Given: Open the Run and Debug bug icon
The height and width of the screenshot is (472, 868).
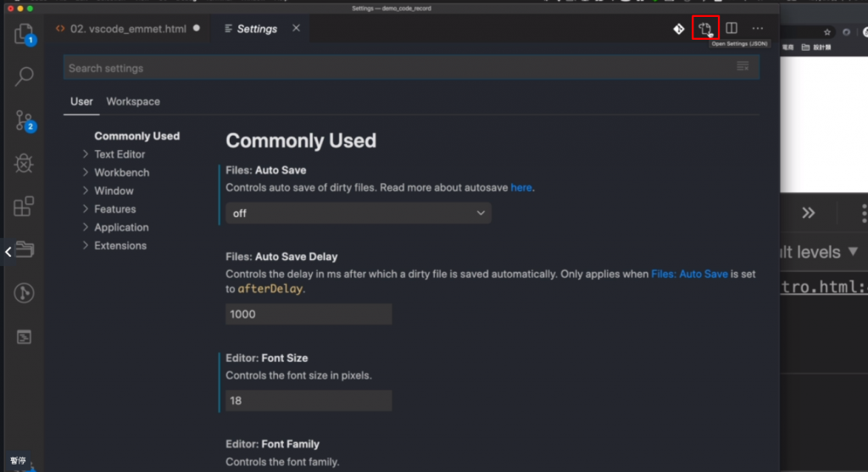Looking at the screenshot, I should click(24, 163).
